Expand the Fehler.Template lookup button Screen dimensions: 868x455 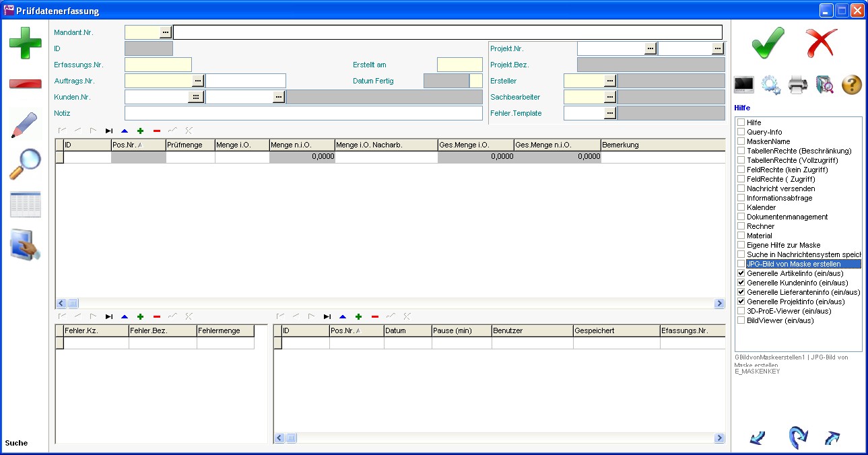610,113
